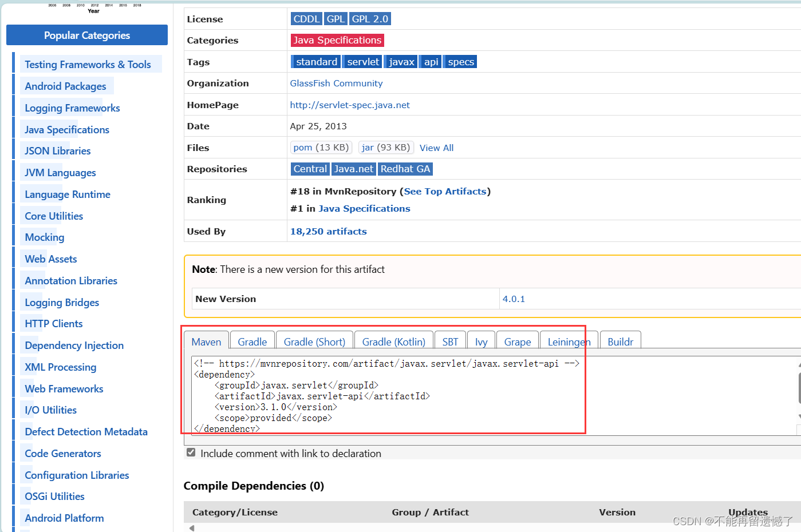
Task: Click the CDDL license badge
Action: pos(306,19)
